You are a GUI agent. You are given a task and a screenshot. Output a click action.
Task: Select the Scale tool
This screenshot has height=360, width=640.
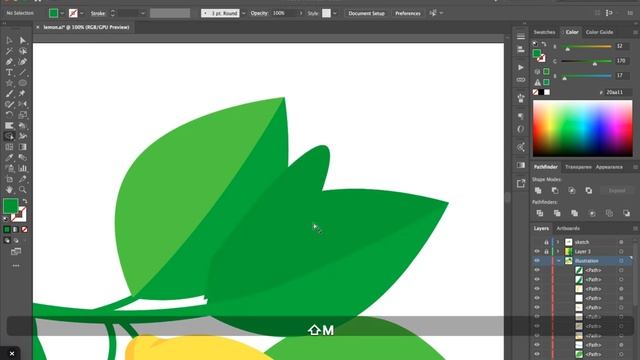click(x=22, y=115)
